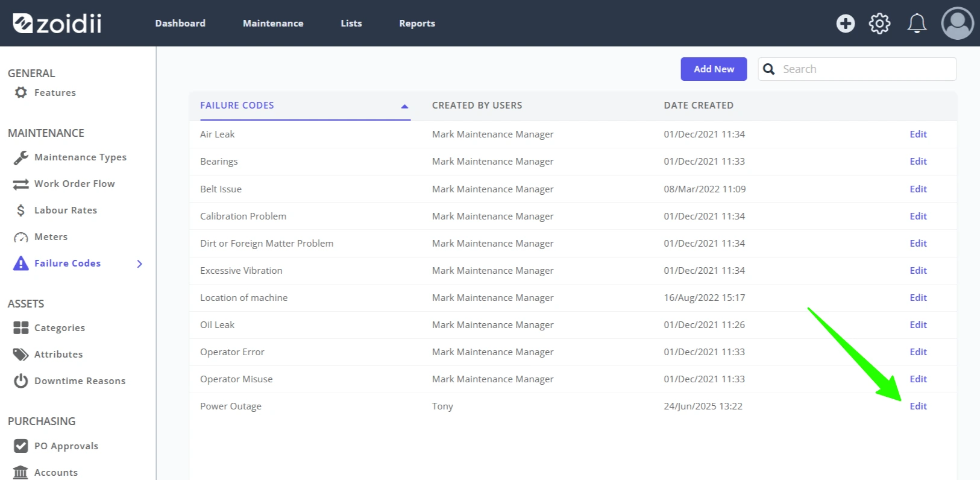Click the Features gear icon
This screenshot has width=980, height=480.
pyautogui.click(x=21, y=92)
